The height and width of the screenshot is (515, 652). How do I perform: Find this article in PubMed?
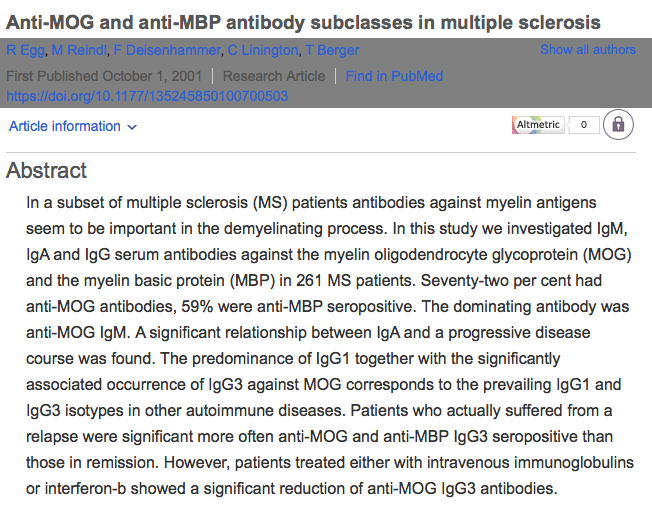tap(394, 76)
